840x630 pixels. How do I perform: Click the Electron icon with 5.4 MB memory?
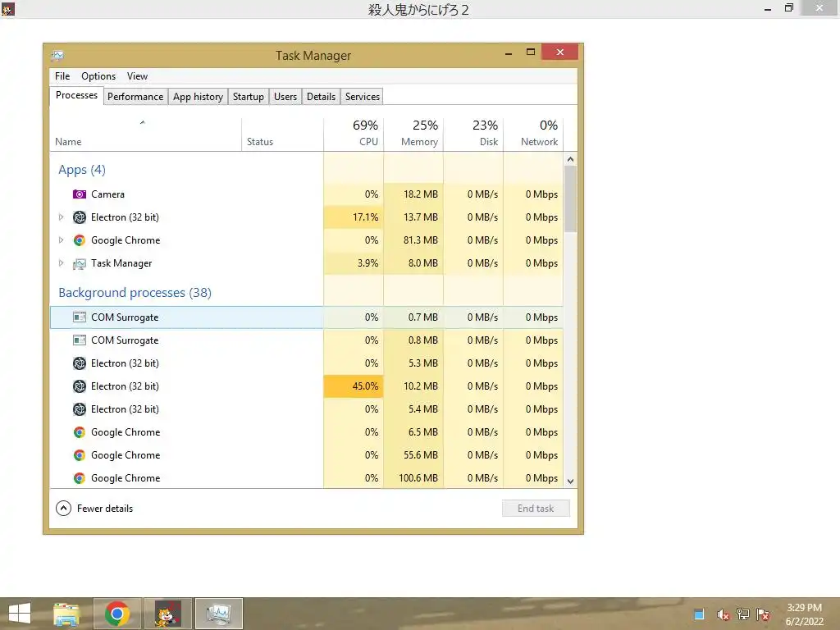(80, 409)
